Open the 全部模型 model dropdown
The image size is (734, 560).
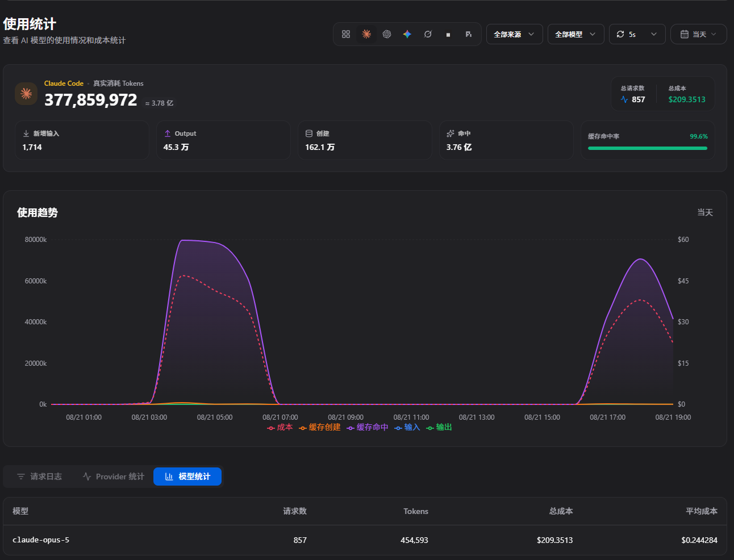pos(576,34)
